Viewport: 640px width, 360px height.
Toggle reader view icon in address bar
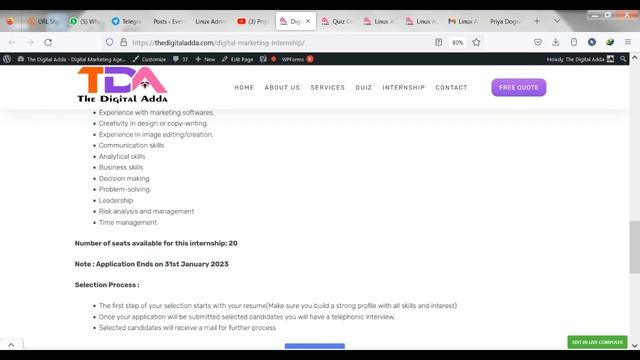click(438, 42)
